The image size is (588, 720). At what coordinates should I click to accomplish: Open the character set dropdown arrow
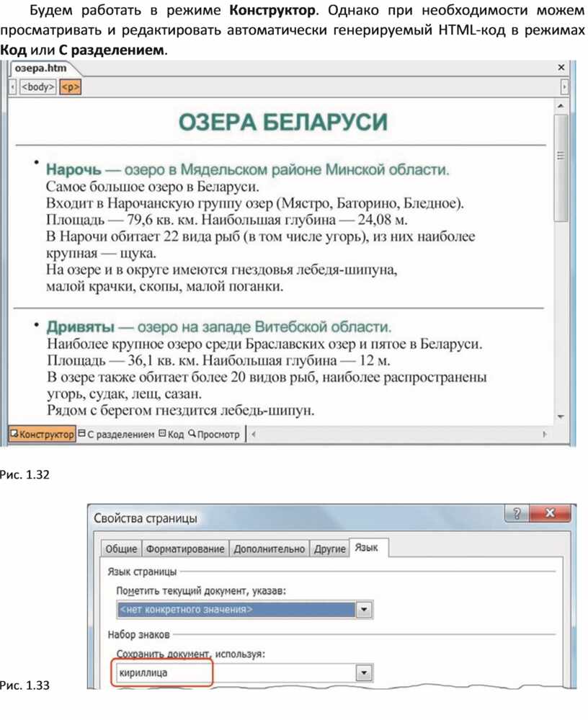tap(364, 673)
